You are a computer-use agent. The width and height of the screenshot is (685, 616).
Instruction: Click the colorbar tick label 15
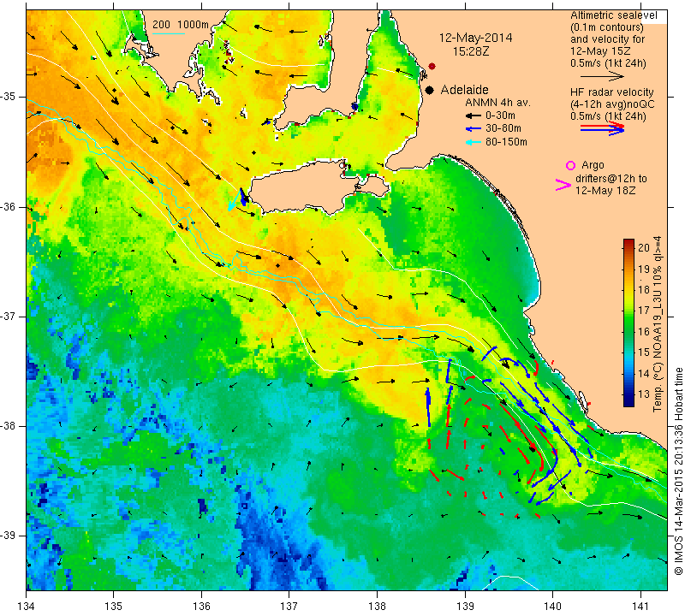click(x=644, y=352)
